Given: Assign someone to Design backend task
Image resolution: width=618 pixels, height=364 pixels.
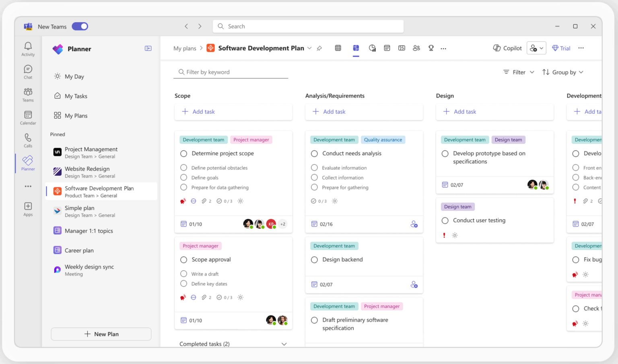Looking at the screenshot, I should (x=414, y=284).
